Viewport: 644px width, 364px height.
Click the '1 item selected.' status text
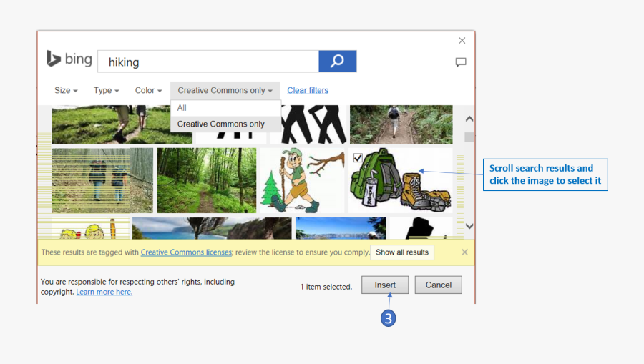coord(326,287)
